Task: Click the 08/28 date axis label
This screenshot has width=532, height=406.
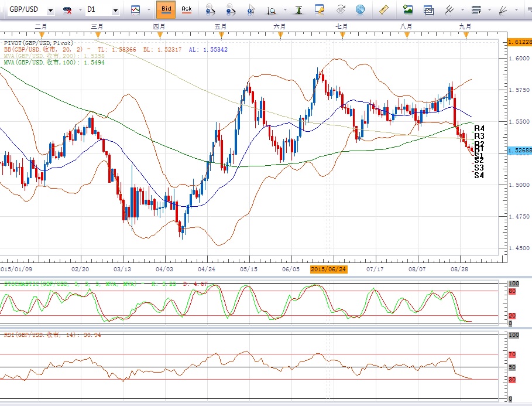Action: [459, 269]
